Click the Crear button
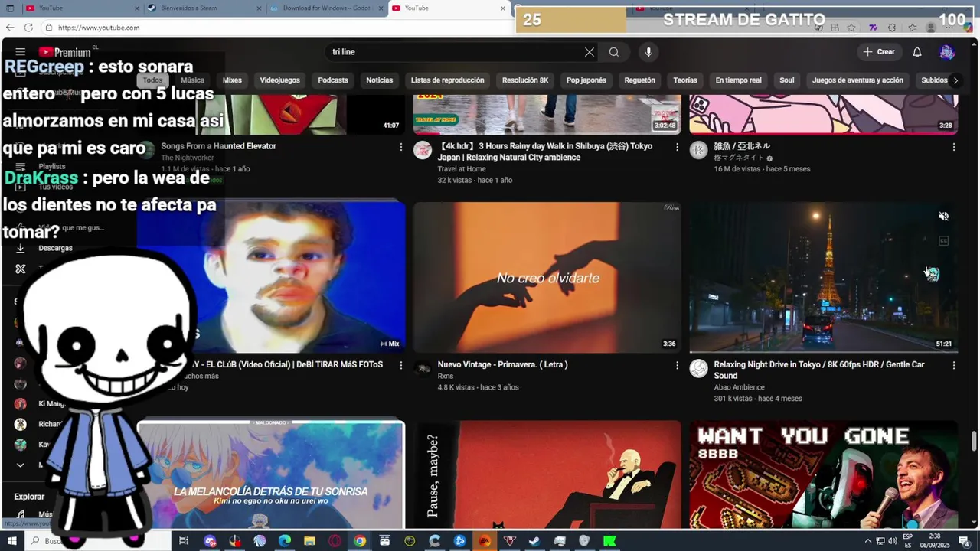This screenshot has height=551, width=980. (879, 52)
